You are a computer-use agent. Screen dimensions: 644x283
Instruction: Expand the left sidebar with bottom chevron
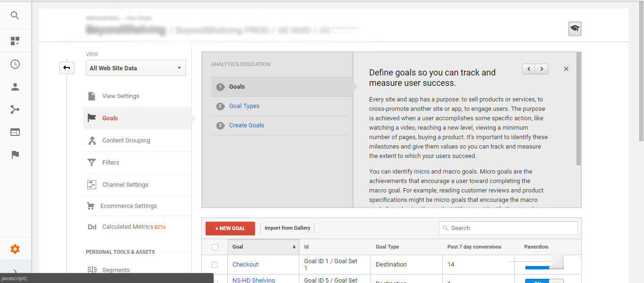pyautogui.click(x=15, y=272)
